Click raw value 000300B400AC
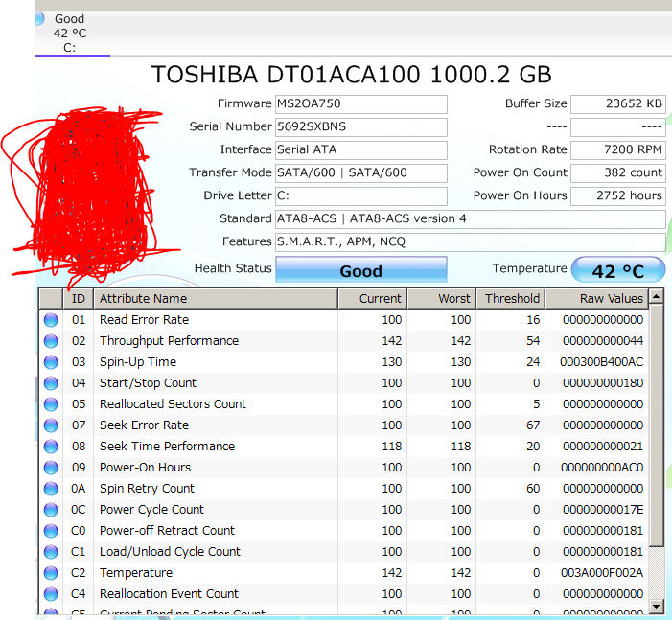The image size is (672, 620). point(601,361)
